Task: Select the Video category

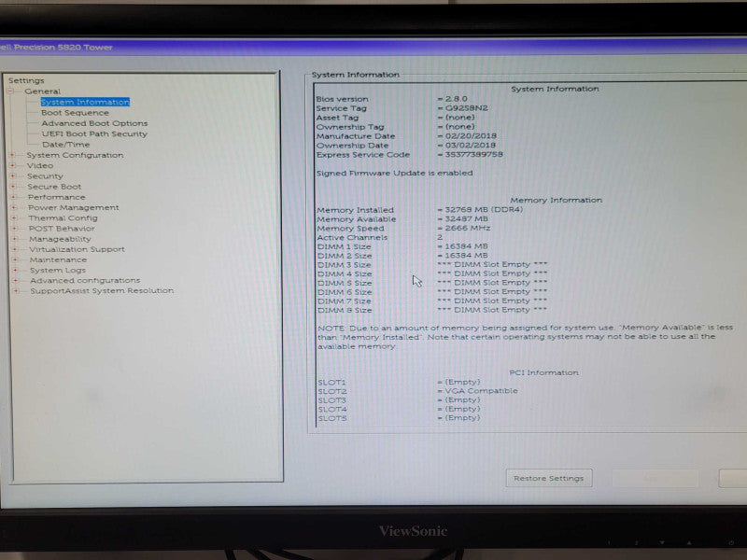Action: pyautogui.click(x=40, y=165)
